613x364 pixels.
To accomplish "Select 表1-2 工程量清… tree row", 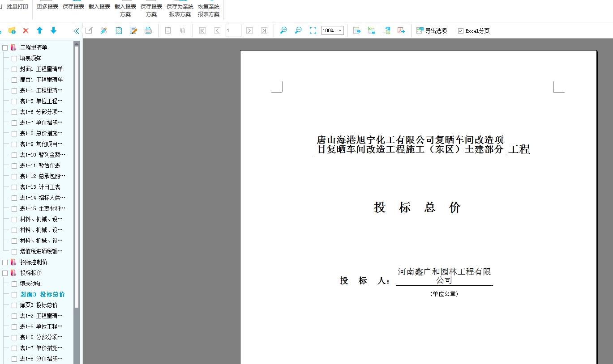I will [x=41, y=316].
